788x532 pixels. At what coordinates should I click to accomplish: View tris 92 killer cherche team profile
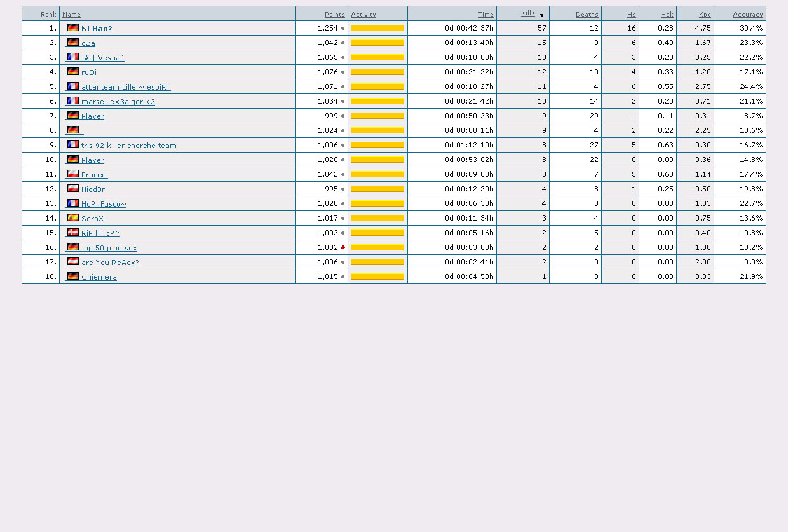coord(128,146)
